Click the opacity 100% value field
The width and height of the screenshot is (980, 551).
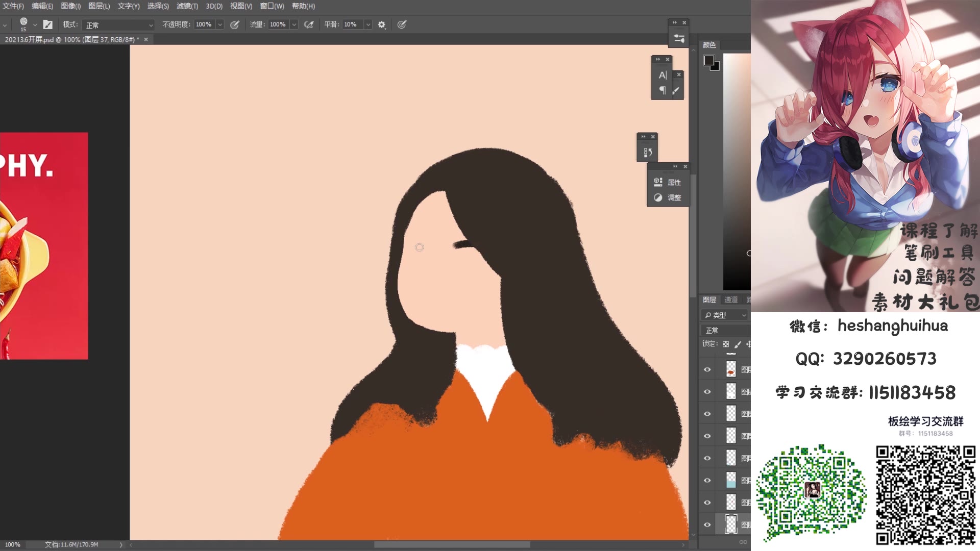(x=205, y=24)
